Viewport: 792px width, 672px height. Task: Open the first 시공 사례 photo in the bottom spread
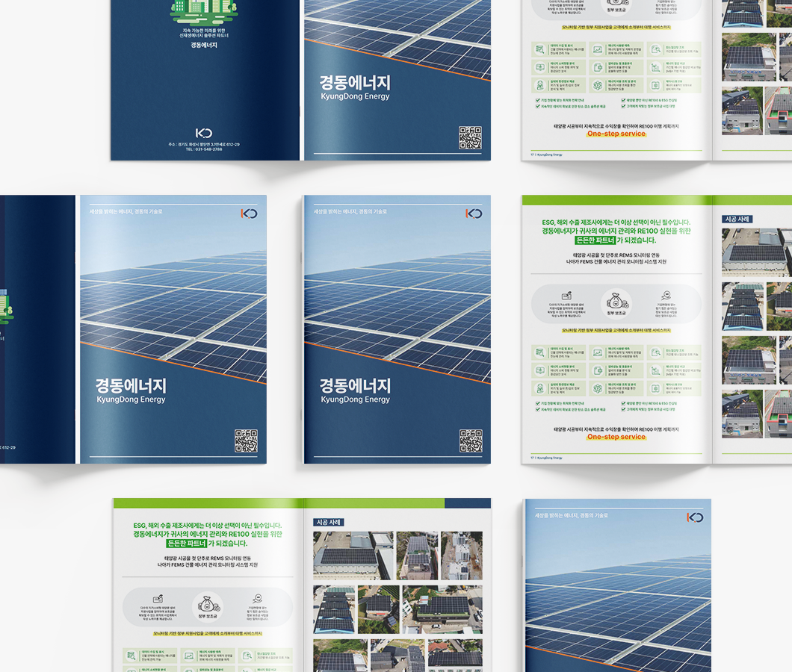coord(353,555)
